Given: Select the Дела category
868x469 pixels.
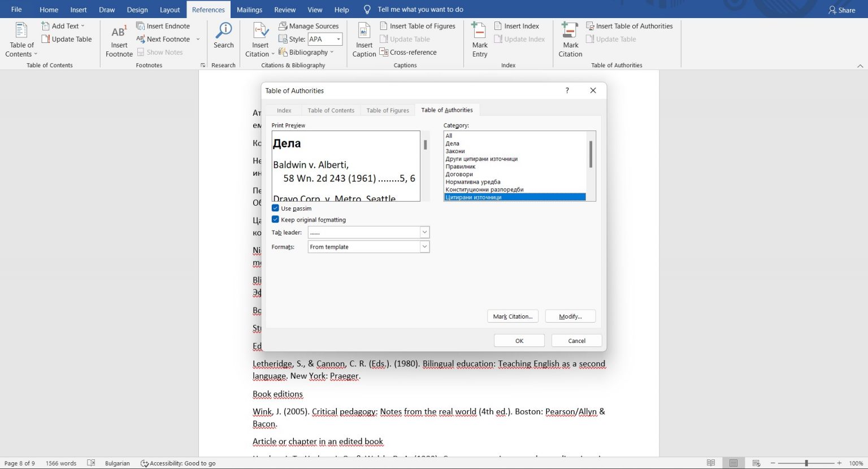Looking at the screenshot, I should (x=515, y=144).
